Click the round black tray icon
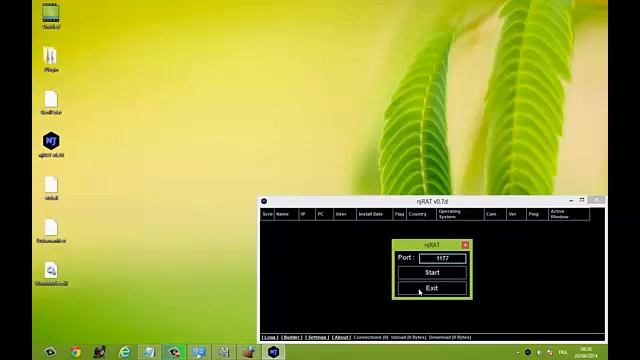Viewport: 640px width, 360px height. [528, 352]
